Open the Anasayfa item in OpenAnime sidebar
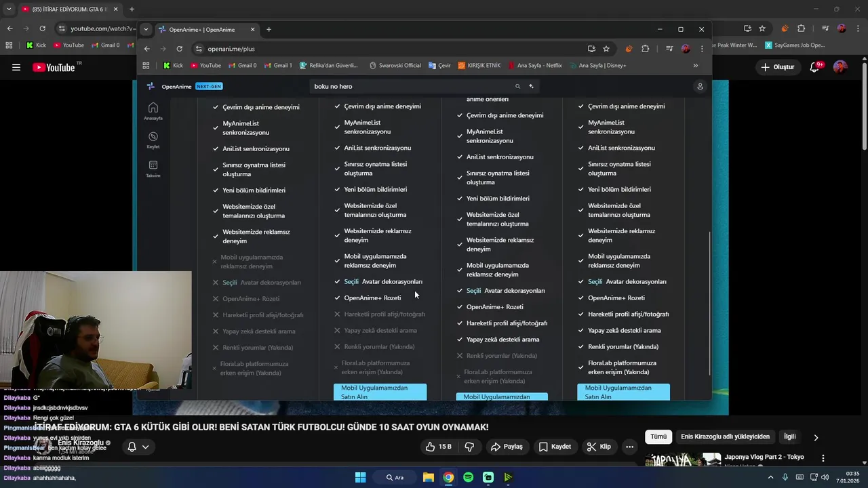868x488 pixels. (x=153, y=111)
